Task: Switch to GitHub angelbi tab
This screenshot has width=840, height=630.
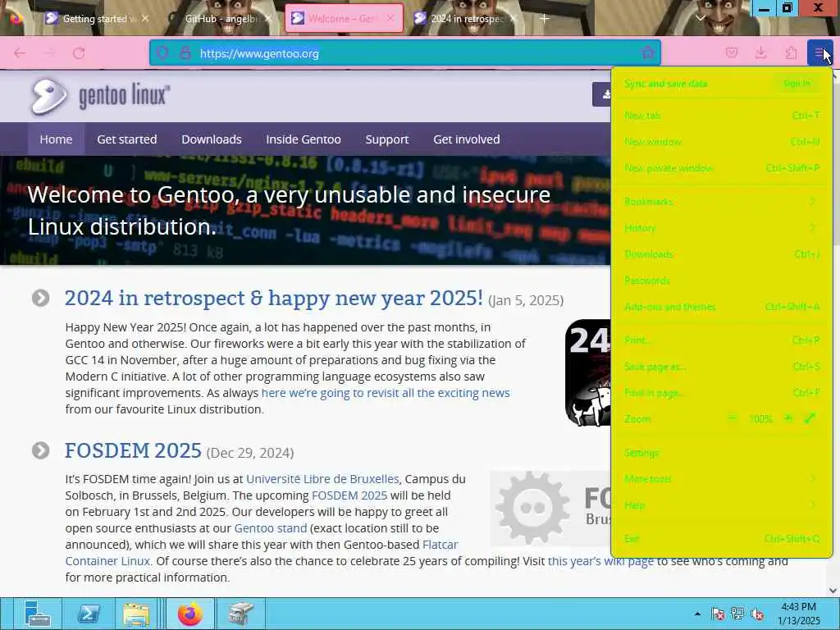Action: coord(219,19)
